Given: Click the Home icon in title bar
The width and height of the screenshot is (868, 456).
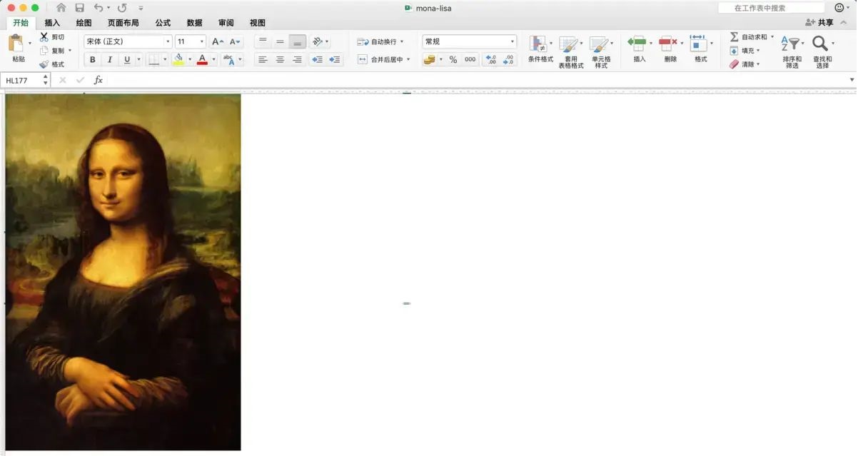Looking at the screenshot, I should (x=61, y=8).
